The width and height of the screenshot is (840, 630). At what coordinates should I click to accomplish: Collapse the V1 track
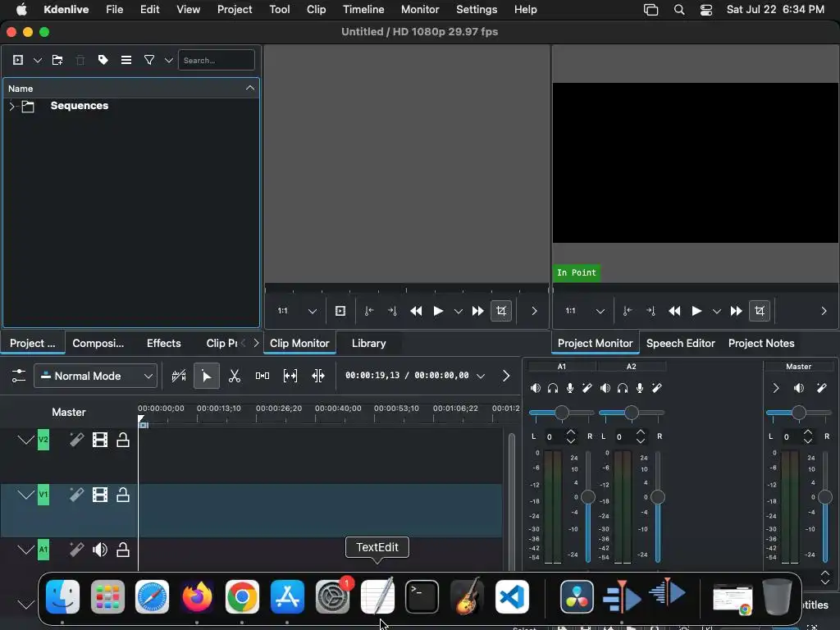25,495
